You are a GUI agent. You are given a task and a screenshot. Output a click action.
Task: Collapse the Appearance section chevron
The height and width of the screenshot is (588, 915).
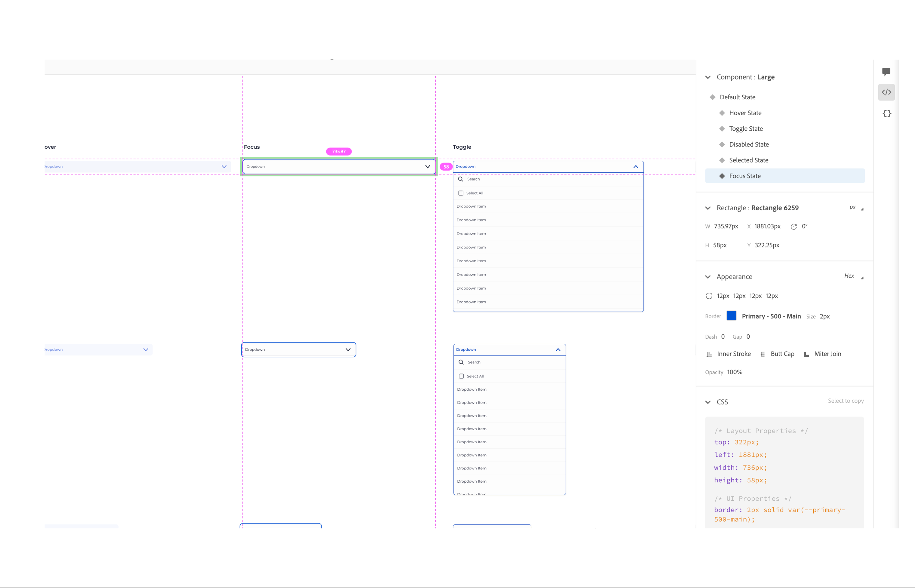(x=708, y=277)
